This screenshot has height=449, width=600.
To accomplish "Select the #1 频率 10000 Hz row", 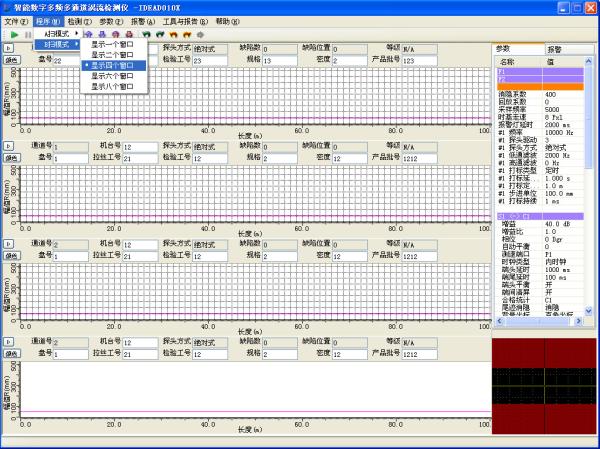I will point(540,132).
